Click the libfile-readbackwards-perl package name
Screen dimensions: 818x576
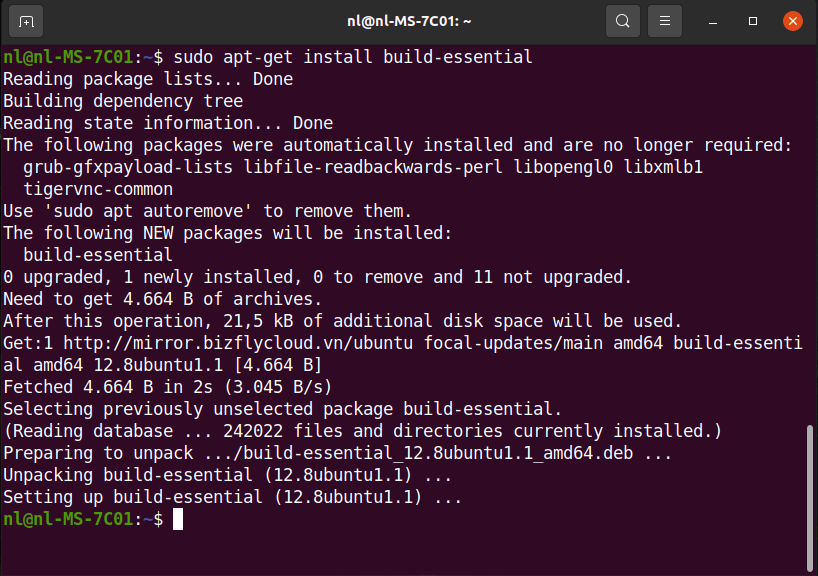tap(373, 167)
